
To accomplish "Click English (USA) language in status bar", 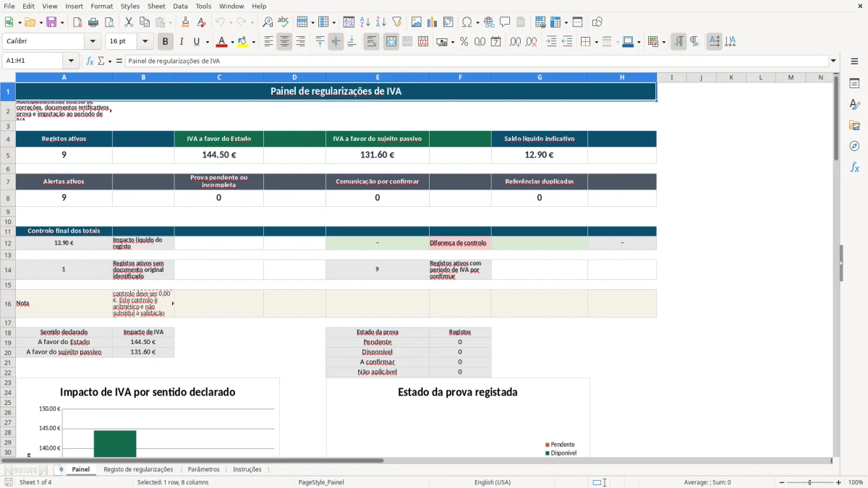I will point(493,482).
